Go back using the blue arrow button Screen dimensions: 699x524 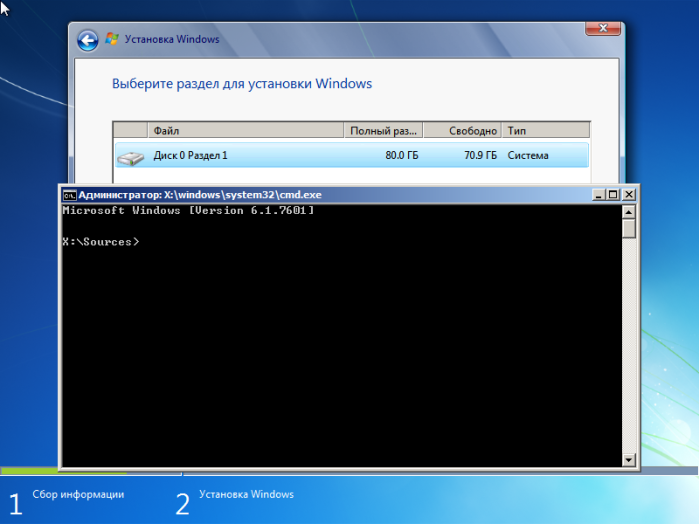tap(88, 41)
